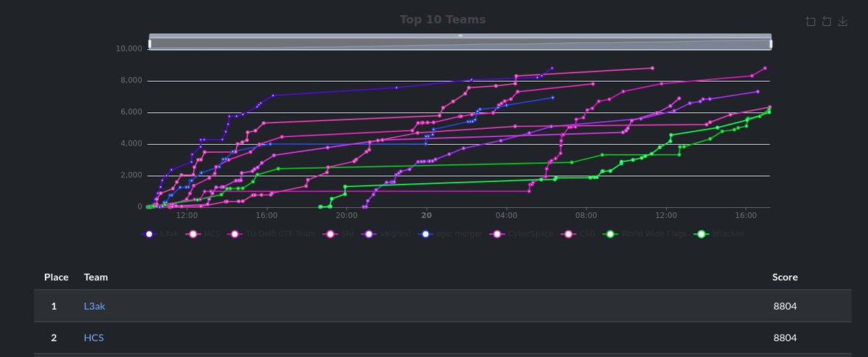
Task: Toggle HCS series in the legend
Action: [x=203, y=235]
